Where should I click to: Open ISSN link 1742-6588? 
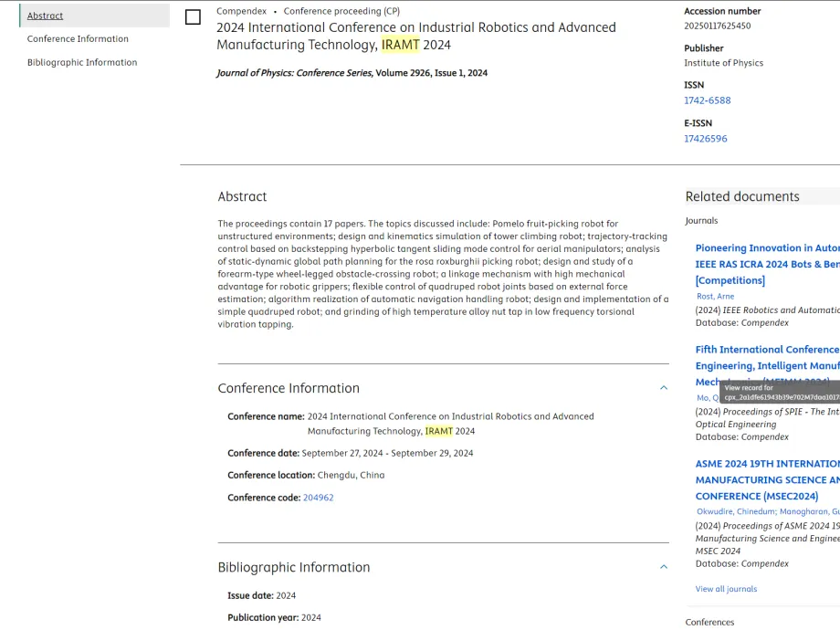[707, 100]
